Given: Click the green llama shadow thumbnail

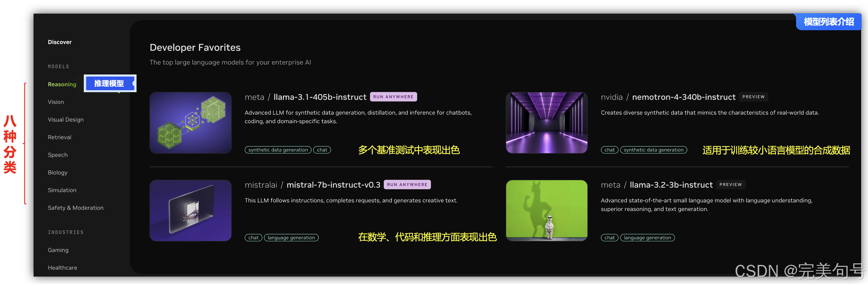Looking at the screenshot, I should coord(546,211).
